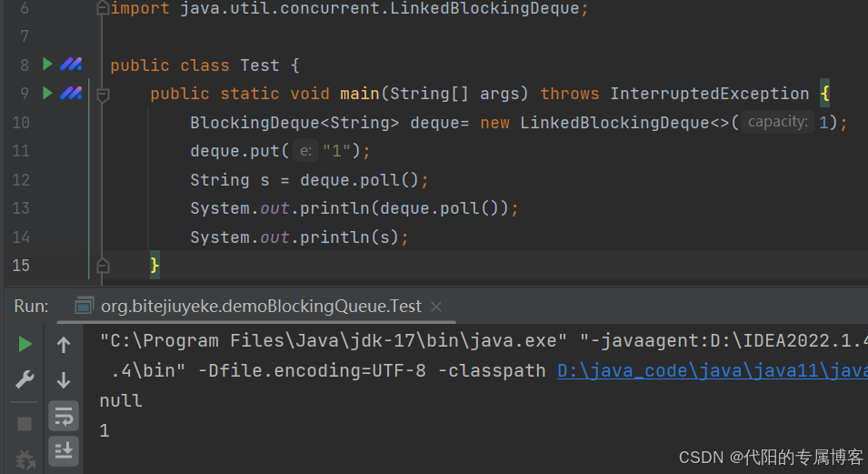Click the 'null' console output line
Image resolution: width=868 pixels, height=474 pixels.
[x=121, y=400]
